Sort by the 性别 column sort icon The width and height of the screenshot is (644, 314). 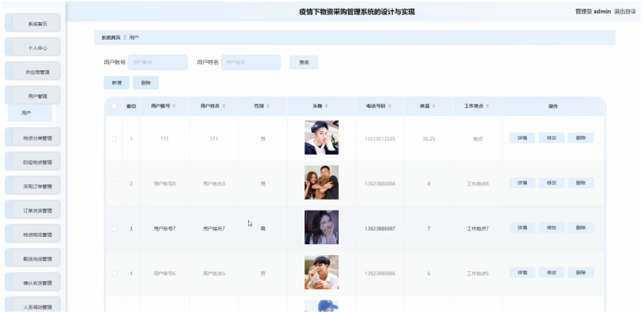(268, 107)
